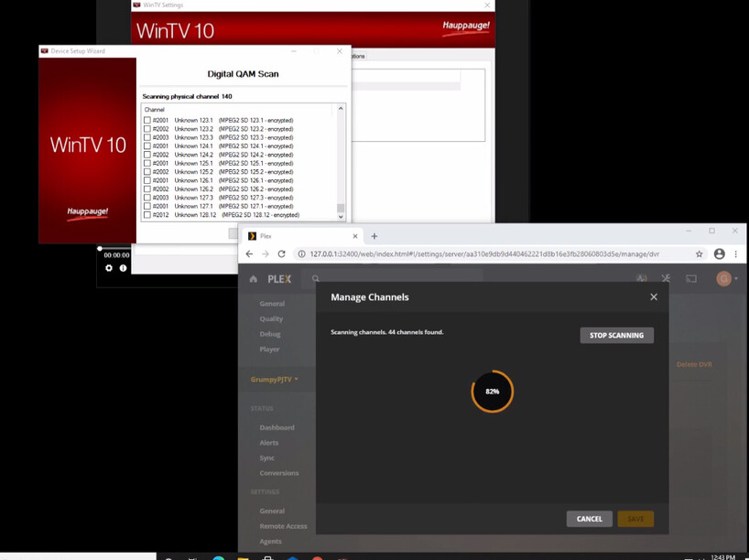
Task: Toggle the Unknown 127.1 channel checkbox
Action: coord(147,206)
